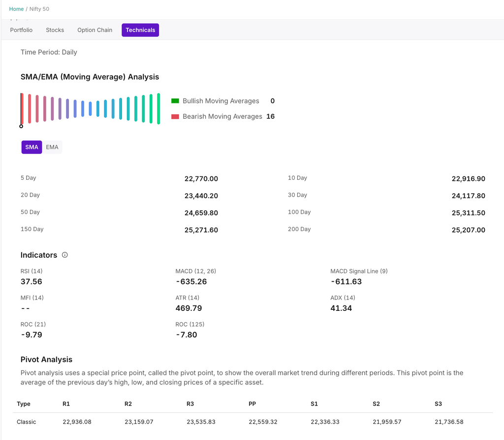Click the 200 Day SMA value 25,207.00

pyautogui.click(x=468, y=230)
